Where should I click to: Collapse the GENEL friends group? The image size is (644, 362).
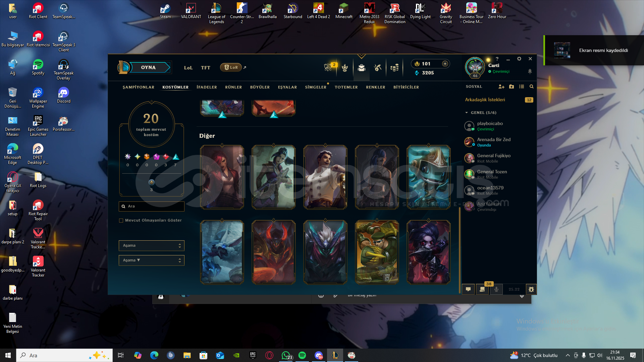coord(467,113)
